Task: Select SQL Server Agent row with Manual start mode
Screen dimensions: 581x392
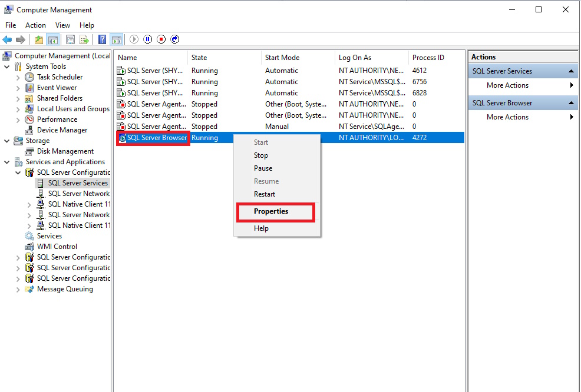Action: (289, 126)
